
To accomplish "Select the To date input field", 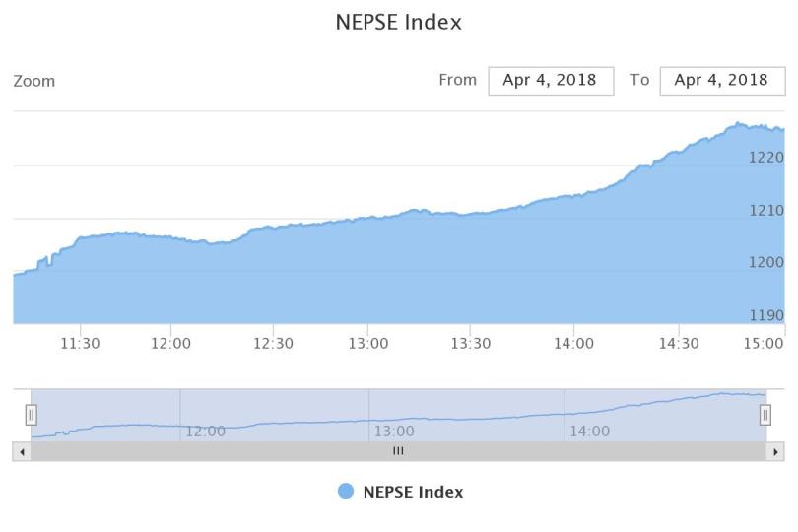I will pos(721,81).
